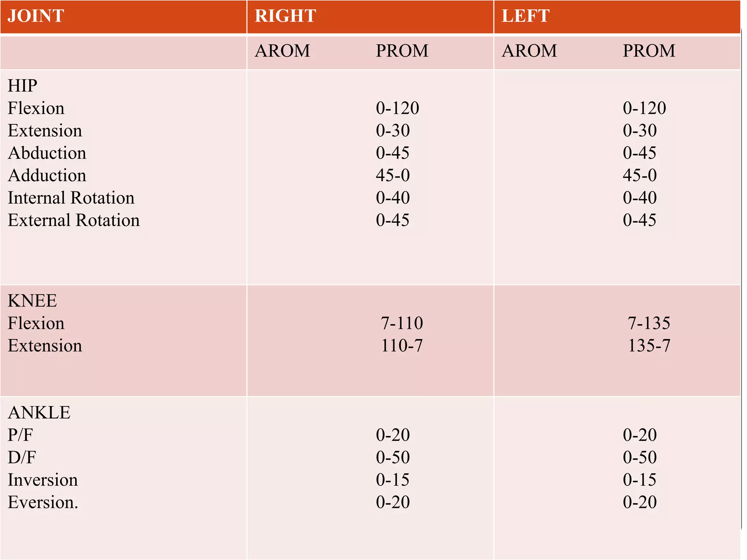Select PROM label under LEFT
The height and width of the screenshot is (560, 747).
click(649, 51)
